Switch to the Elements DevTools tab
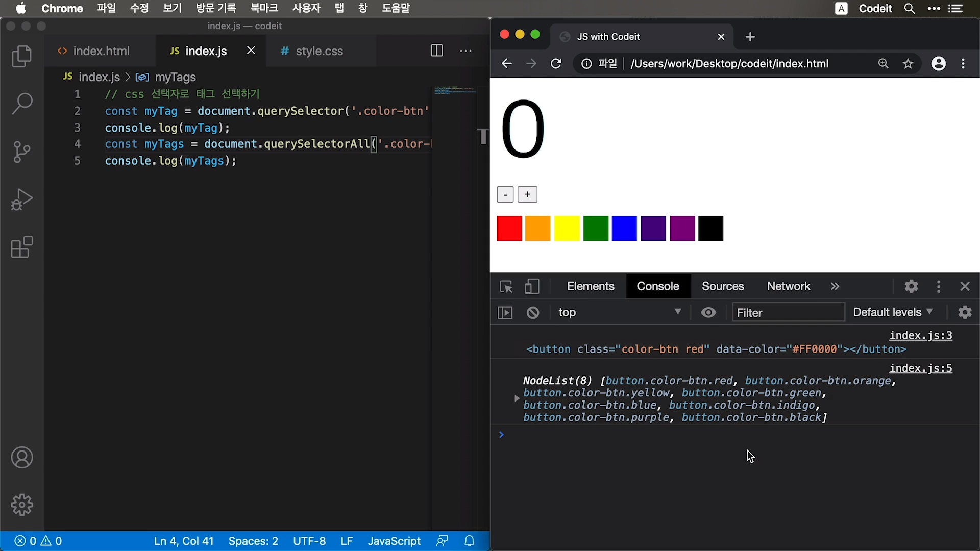Viewport: 980px width, 551px height. 591,286
